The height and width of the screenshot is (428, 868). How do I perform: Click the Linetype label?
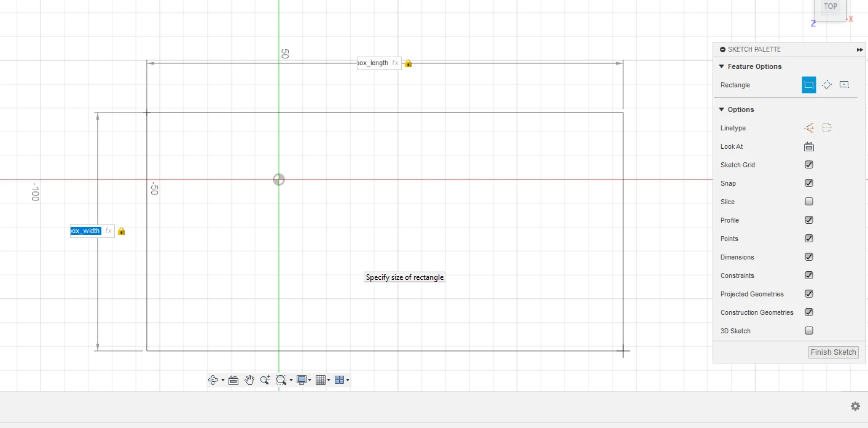pyautogui.click(x=733, y=128)
